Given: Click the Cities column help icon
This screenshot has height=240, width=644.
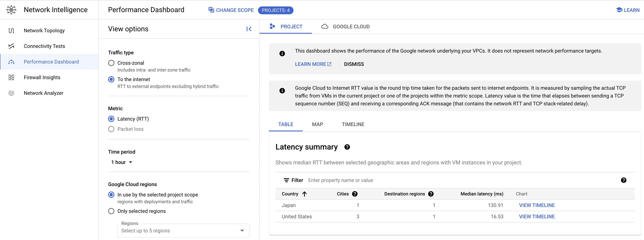Looking at the screenshot, I should (355, 194).
